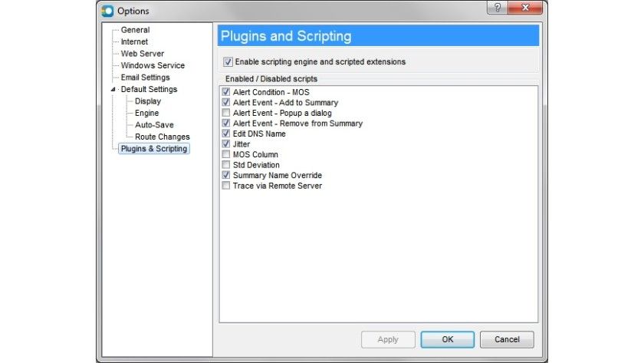644x363 pixels.
Task: Open Auto-Save settings
Action: click(154, 125)
